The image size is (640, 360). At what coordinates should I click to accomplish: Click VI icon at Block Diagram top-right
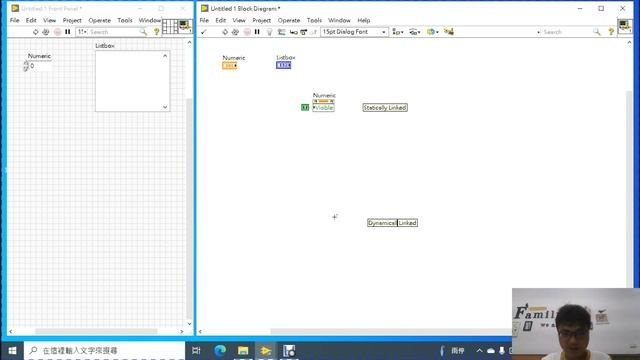point(624,27)
